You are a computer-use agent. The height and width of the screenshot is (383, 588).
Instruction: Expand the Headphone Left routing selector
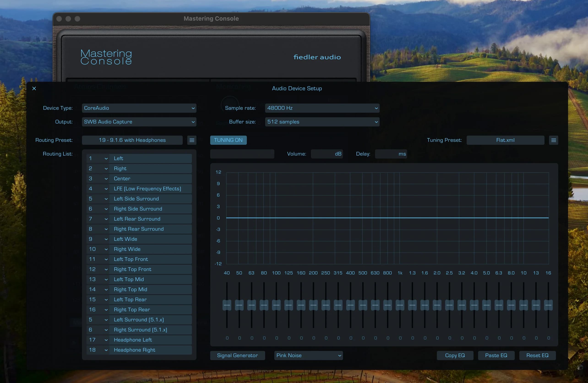click(106, 340)
